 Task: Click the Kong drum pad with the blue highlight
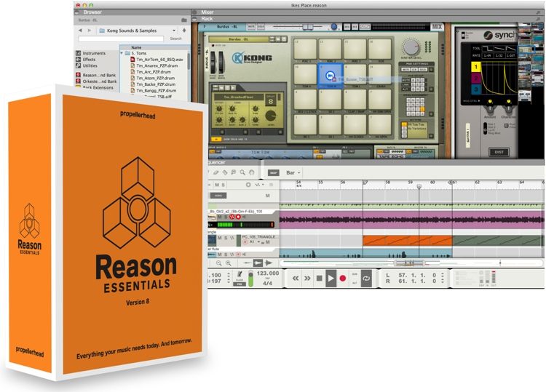331,76
